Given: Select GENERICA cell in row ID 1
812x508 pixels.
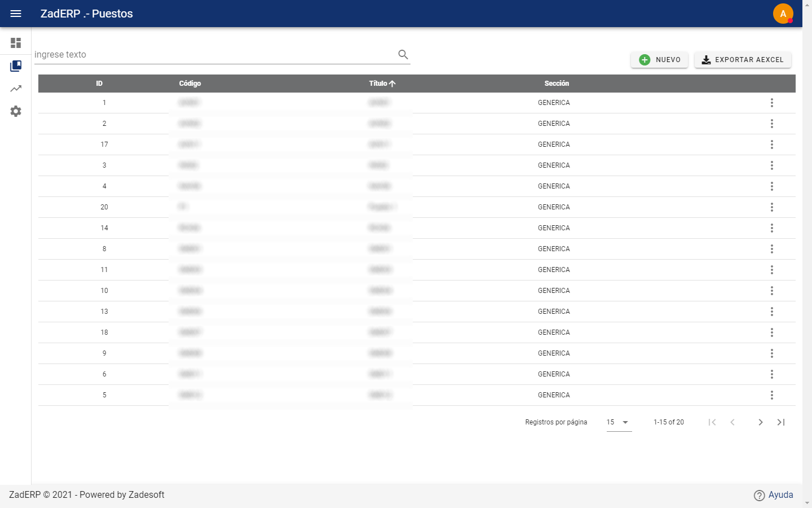Looking at the screenshot, I should click(x=554, y=103).
